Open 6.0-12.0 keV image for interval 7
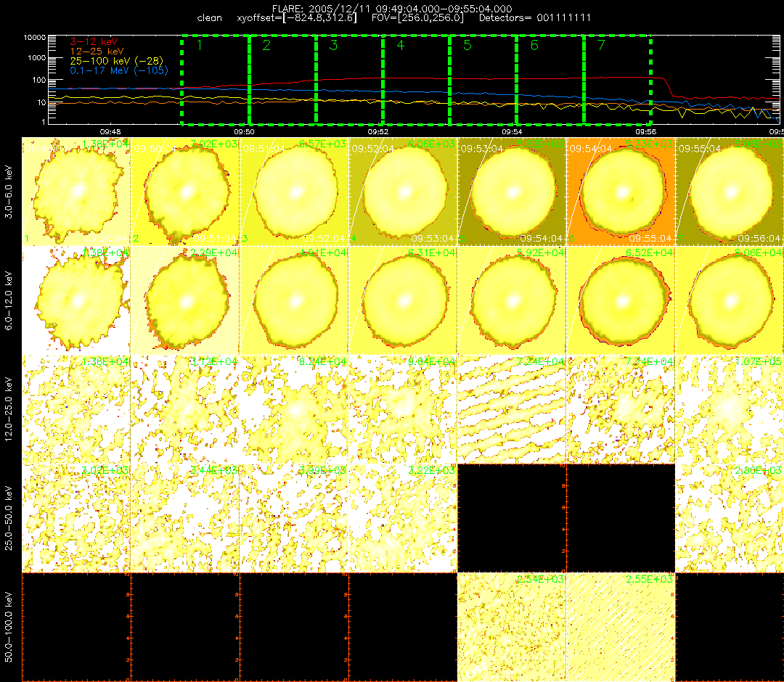Viewport: 784px width, 682px height. coord(730,300)
